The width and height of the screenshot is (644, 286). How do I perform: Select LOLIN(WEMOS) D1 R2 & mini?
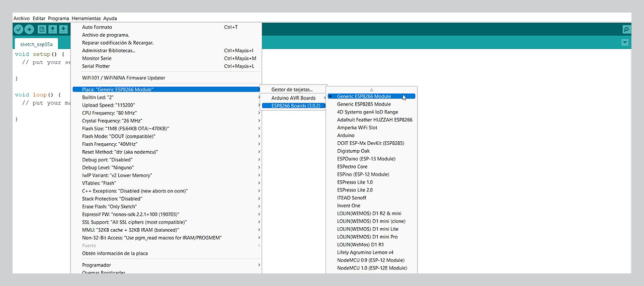(371, 213)
